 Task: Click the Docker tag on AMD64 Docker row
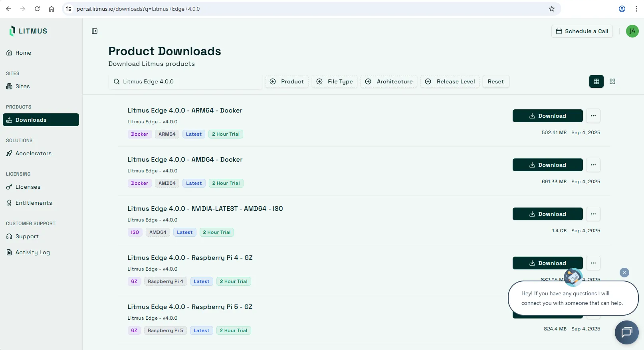(x=140, y=183)
